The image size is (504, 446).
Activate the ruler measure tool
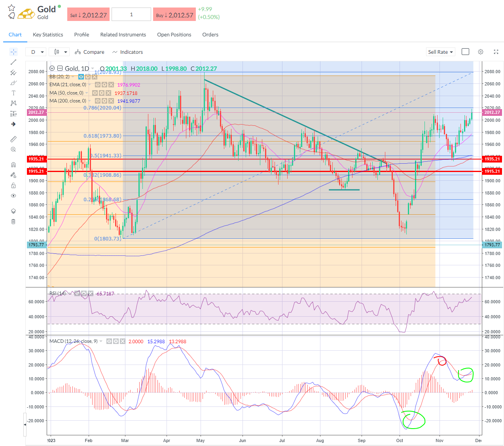(13, 139)
